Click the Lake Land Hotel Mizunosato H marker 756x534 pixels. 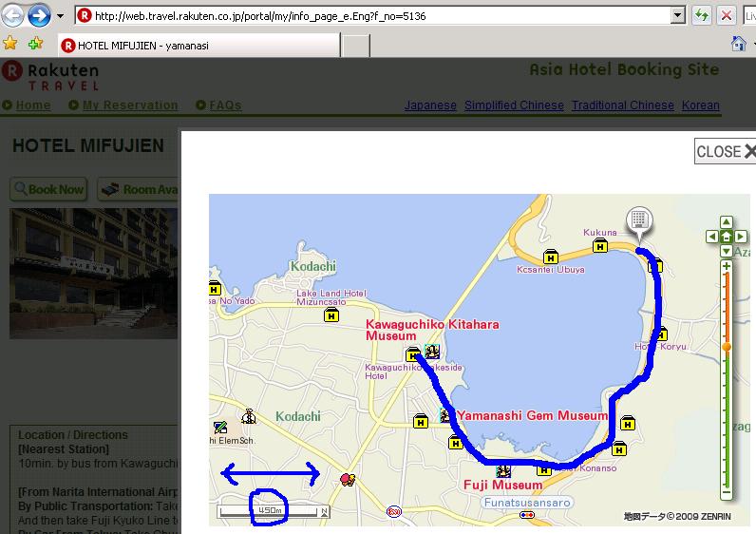331,315
